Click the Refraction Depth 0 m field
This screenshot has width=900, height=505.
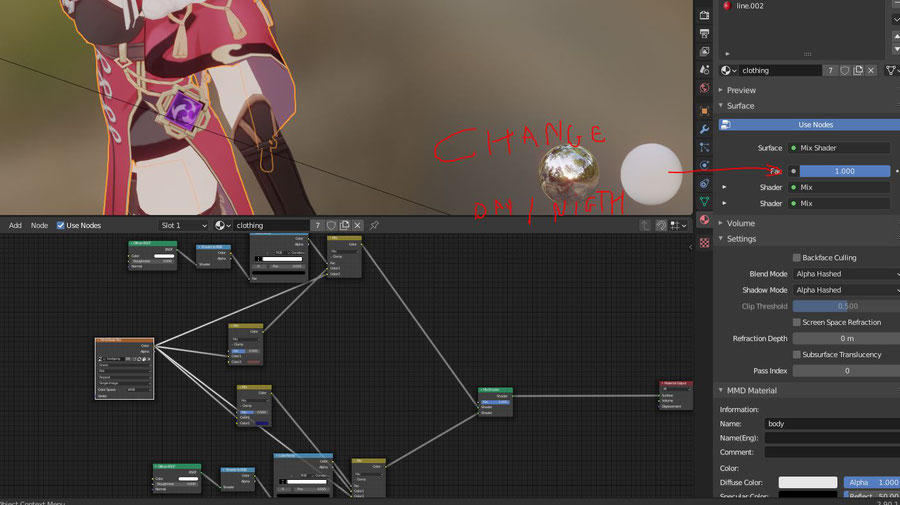(846, 339)
